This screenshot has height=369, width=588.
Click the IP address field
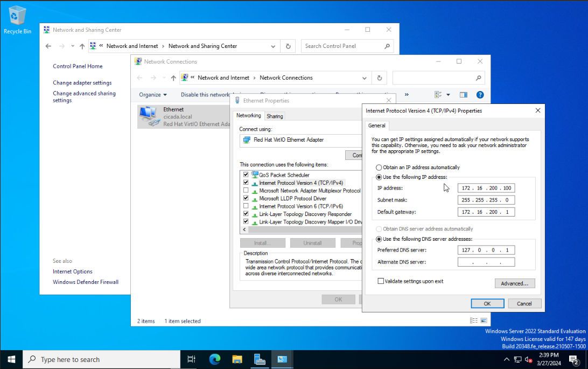click(486, 188)
